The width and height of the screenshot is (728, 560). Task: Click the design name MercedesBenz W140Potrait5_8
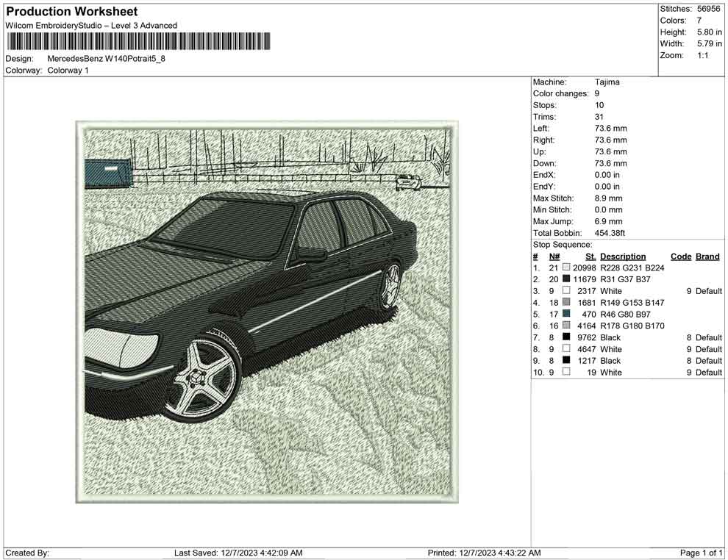(x=106, y=58)
